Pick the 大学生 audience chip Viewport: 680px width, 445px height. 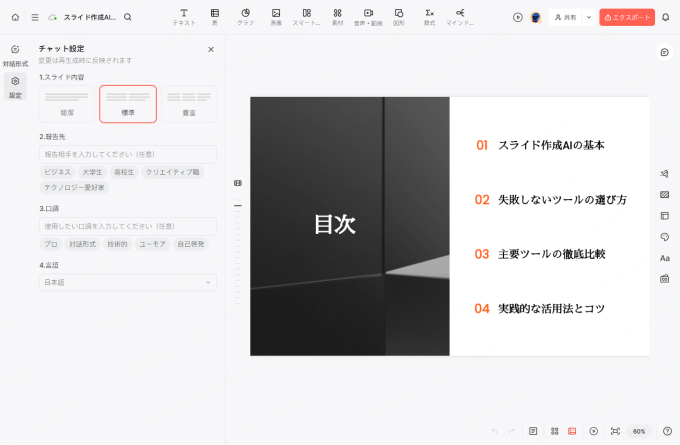pos(92,172)
